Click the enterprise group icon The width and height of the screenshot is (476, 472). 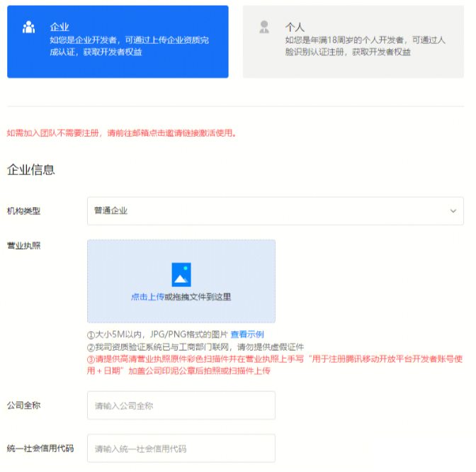pyautogui.click(x=28, y=28)
